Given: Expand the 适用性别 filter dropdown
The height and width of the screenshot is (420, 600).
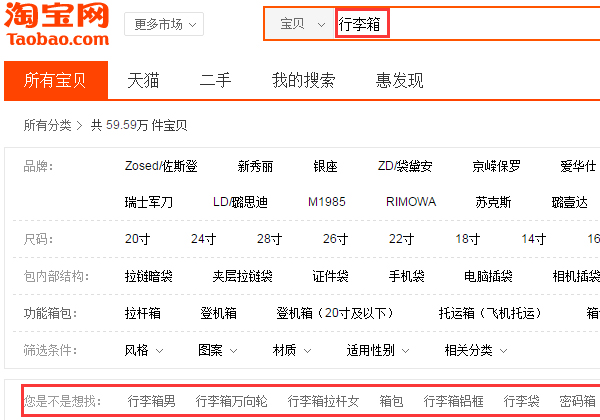Looking at the screenshot, I should tap(378, 350).
